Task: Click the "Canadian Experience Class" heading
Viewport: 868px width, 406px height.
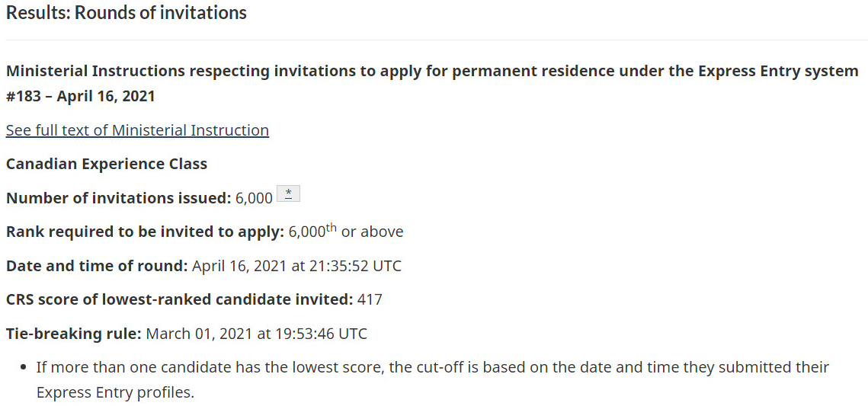Action: click(x=107, y=164)
